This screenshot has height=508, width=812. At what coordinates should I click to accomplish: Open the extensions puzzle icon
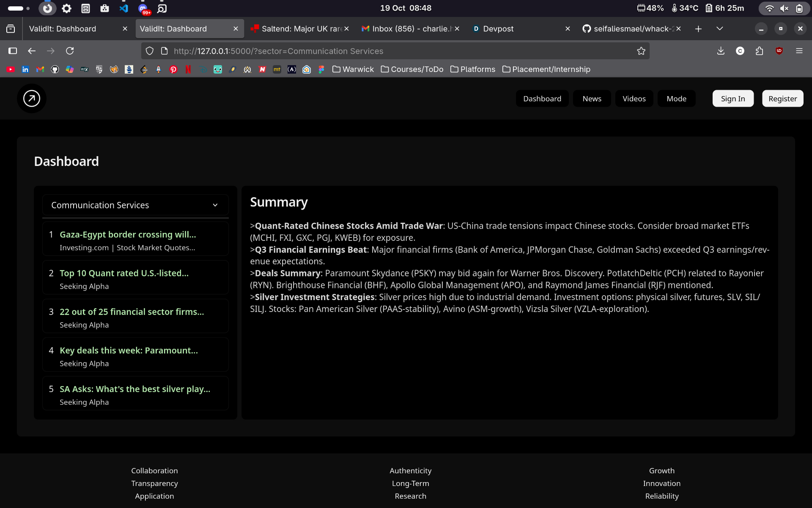tap(760, 51)
